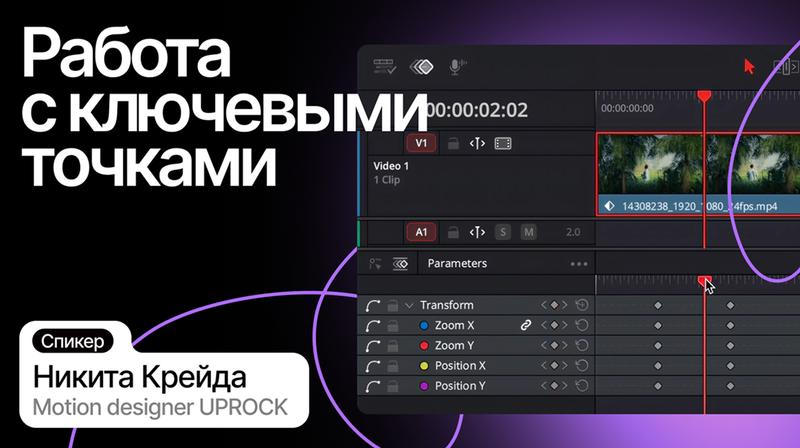Reset the Position X parameter
Image resolution: width=800 pixels, height=448 pixels.
582,365
